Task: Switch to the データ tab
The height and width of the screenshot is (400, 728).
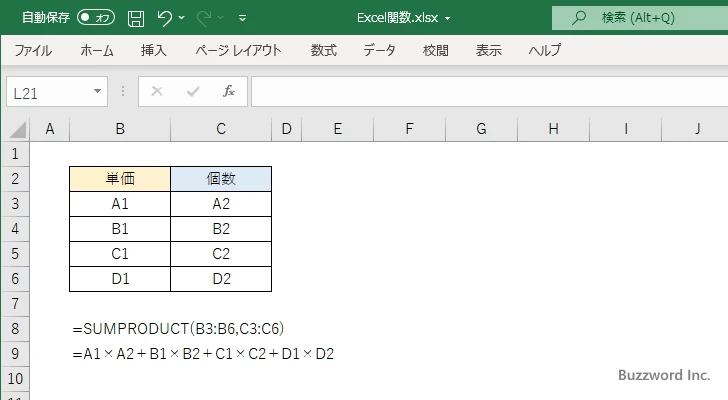Action: pos(379,50)
